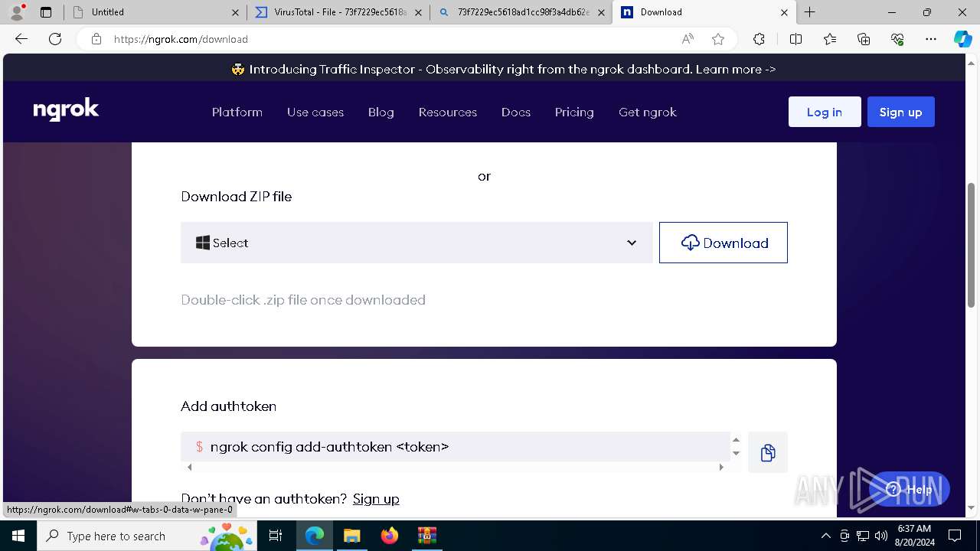Screen dimensions: 980x551
Task: Go back with the browser back arrow
Action: [x=21, y=39]
